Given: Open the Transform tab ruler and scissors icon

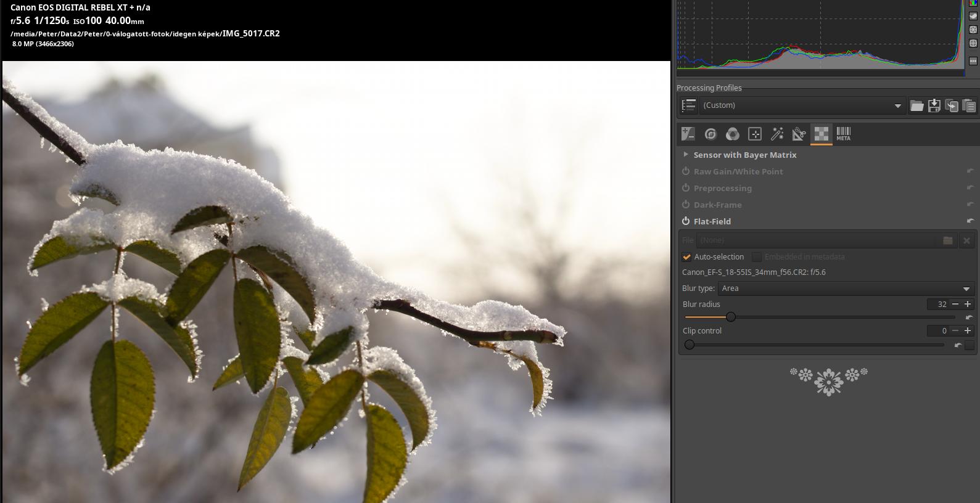Looking at the screenshot, I should (x=799, y=134).
